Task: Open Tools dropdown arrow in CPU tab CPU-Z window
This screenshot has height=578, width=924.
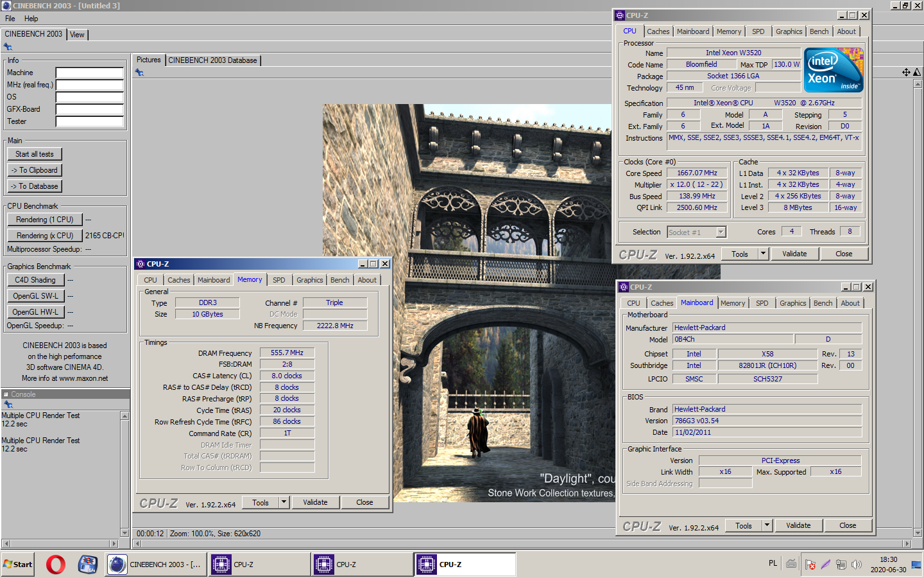Action: tap(763, 254)
